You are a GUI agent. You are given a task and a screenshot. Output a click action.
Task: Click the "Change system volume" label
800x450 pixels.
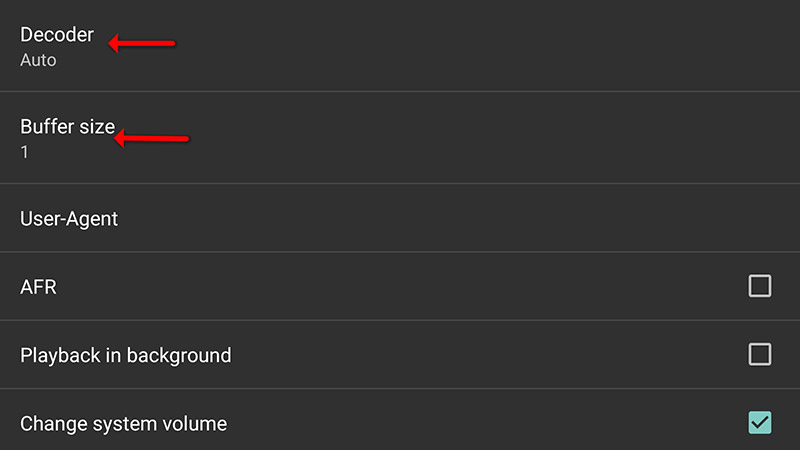pyautogui.click(x=123, y=424)
